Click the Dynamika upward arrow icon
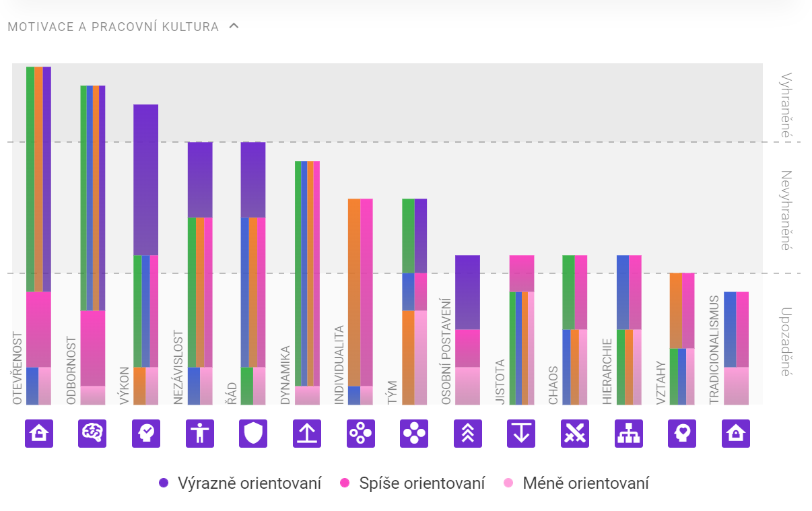The image size is (812, 511). (x=307, y=434)
